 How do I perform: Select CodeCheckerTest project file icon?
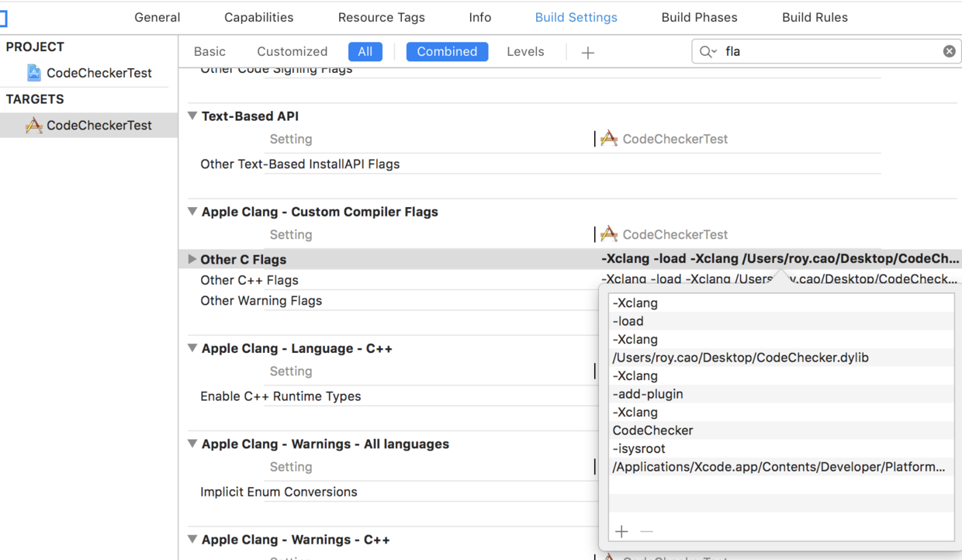(34, 73)
